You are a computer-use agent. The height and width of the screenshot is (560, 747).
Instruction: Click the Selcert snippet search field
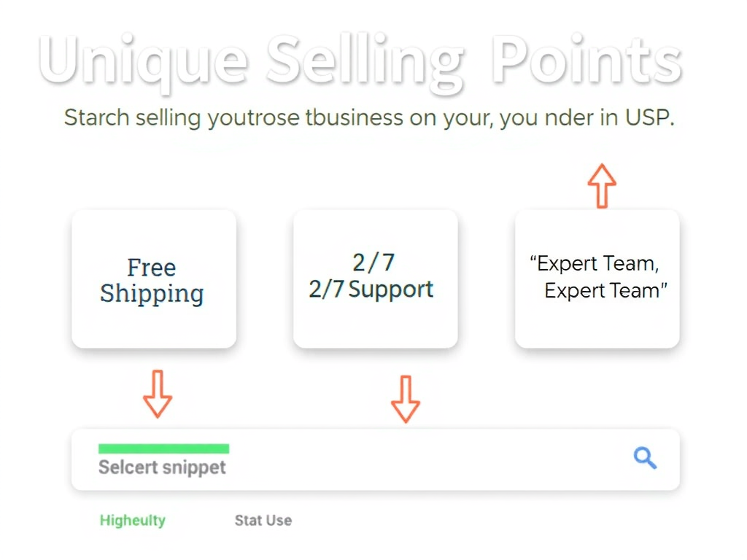[376, 460]
